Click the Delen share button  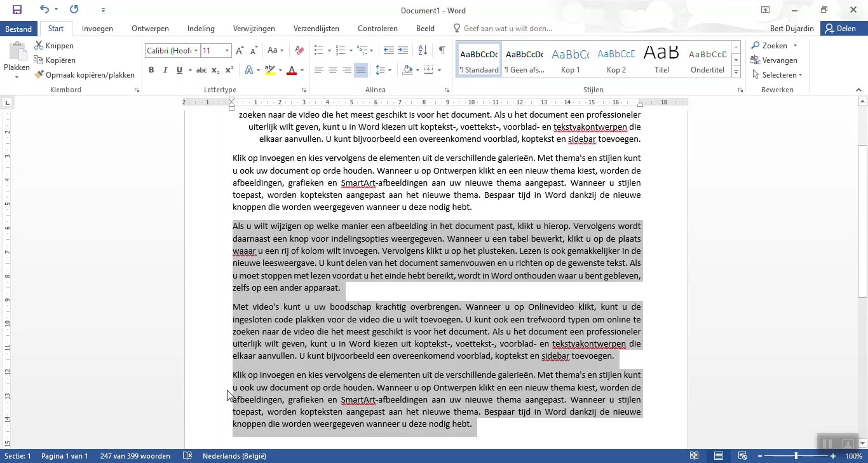(844, 29)
